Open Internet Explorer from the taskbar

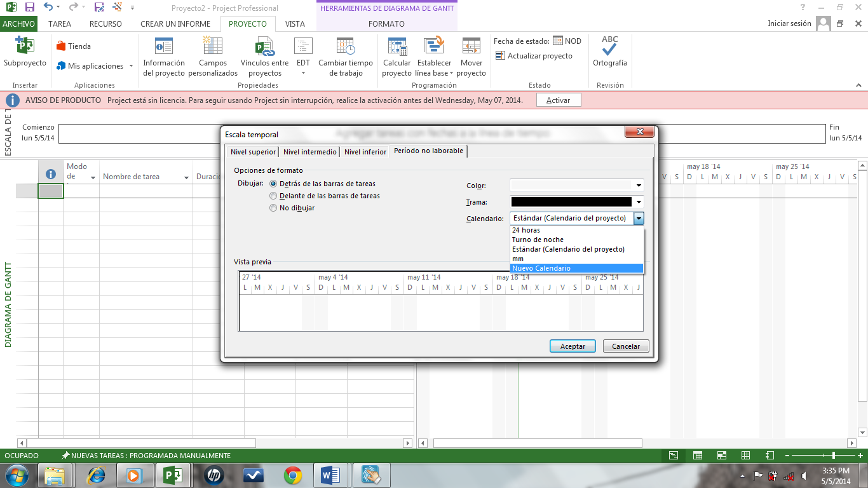click(x=97, y=475)
